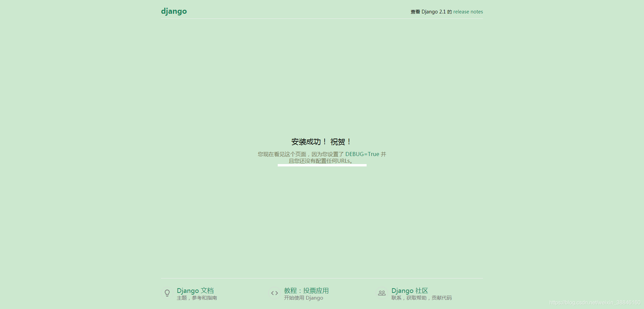Image resolution: width=644 pixels, height=309 pixels.
Task: Click the 开始使用 Django subtitle
Action: point(304,298)
